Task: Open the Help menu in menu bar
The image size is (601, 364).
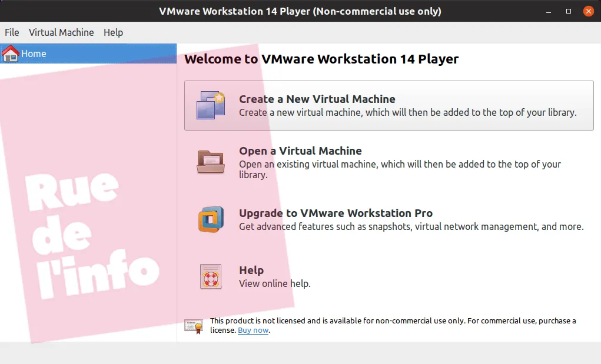Action: pyautogui.click(x=113, y=32)
